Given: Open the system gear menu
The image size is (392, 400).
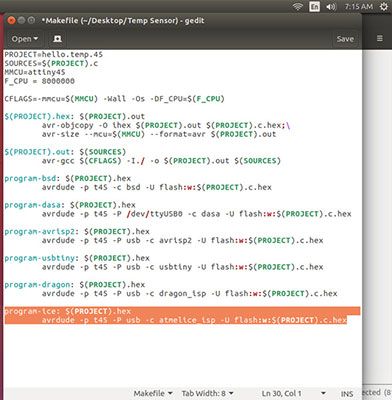Looking at the screenshot, I should [384, 6].
